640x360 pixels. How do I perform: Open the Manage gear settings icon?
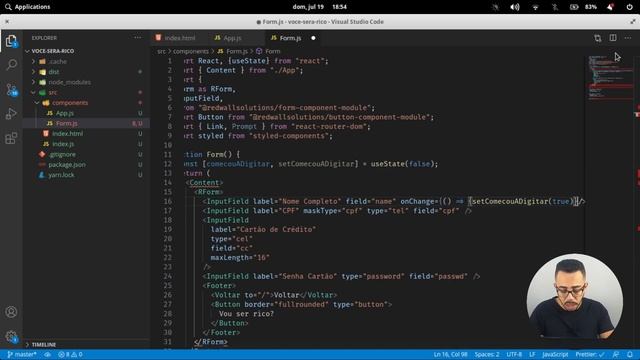[x=11, y=336]
